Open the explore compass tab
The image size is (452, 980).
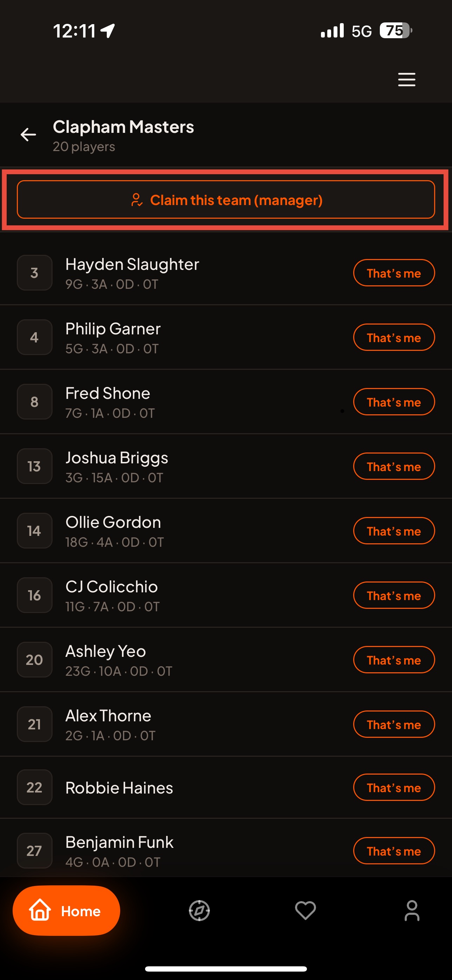[x=199, y=910]
